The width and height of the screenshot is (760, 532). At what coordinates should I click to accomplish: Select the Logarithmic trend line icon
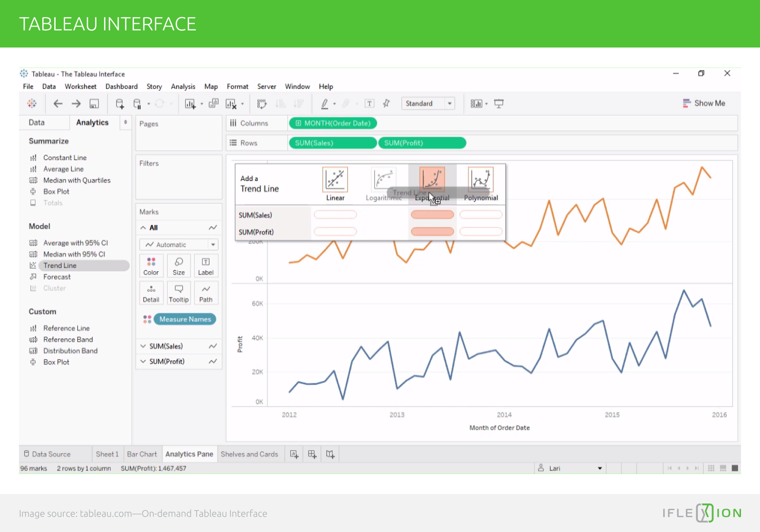point(384,180)
